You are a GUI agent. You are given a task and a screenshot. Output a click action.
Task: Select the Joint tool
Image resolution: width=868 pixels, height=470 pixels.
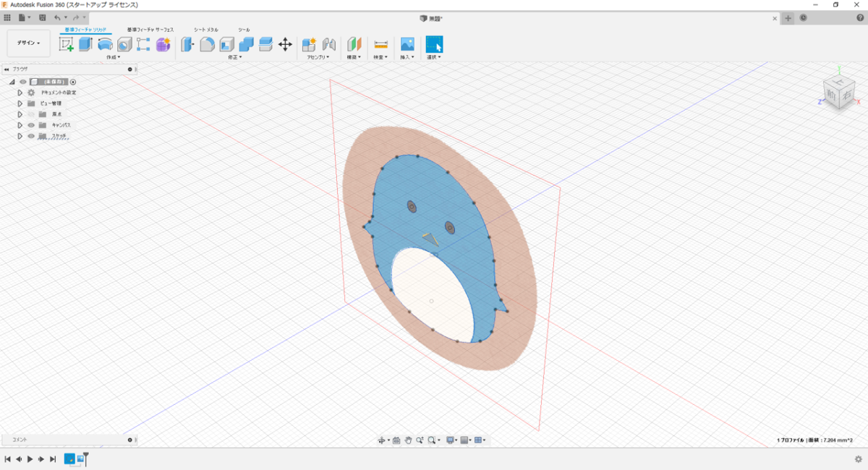tap(329, 44)
